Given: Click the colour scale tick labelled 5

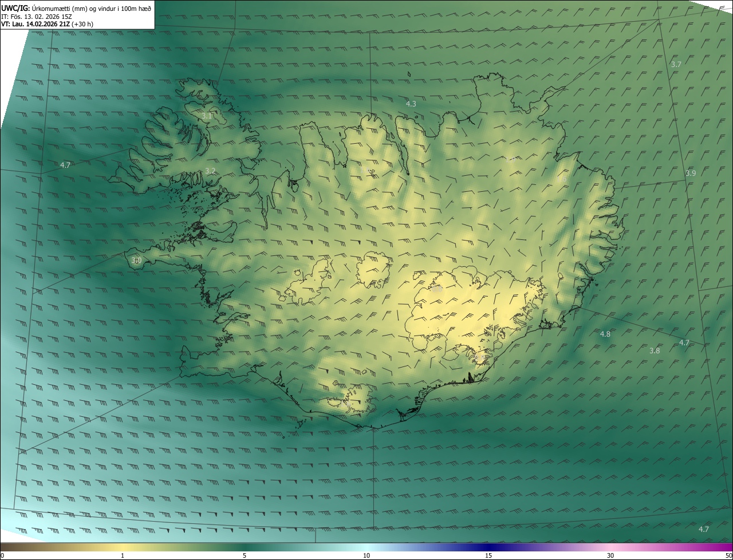Looking at the screenshot, I should point(245,555).
